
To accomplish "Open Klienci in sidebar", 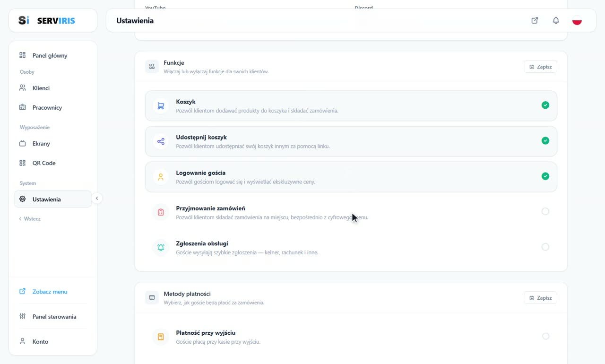I will coord(52,88).
